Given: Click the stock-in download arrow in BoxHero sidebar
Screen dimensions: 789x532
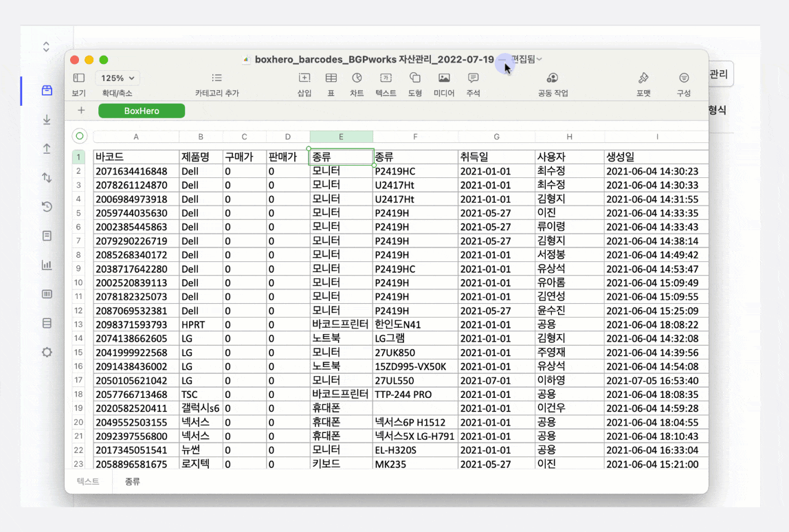Looking at the screenshot, I should click(x=47, y=120).
